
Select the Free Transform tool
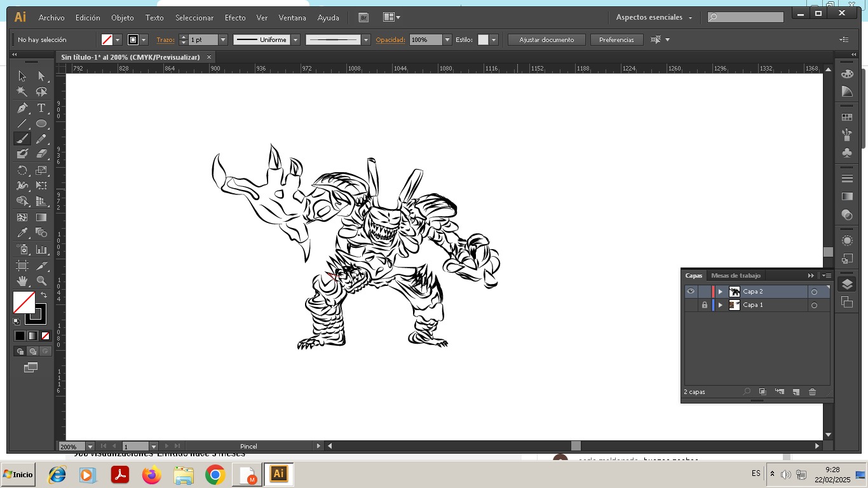click(x=41, y=186)
